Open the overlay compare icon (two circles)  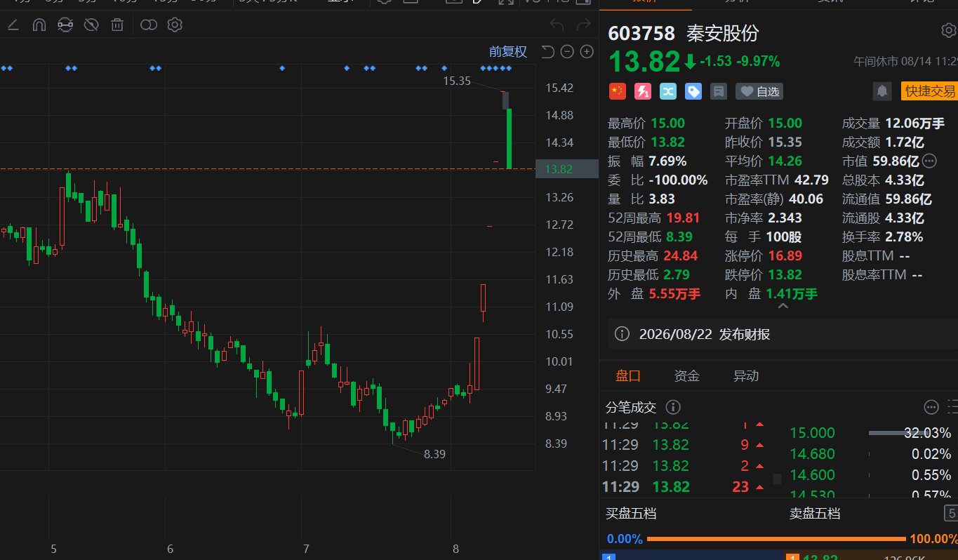(148, 26)
